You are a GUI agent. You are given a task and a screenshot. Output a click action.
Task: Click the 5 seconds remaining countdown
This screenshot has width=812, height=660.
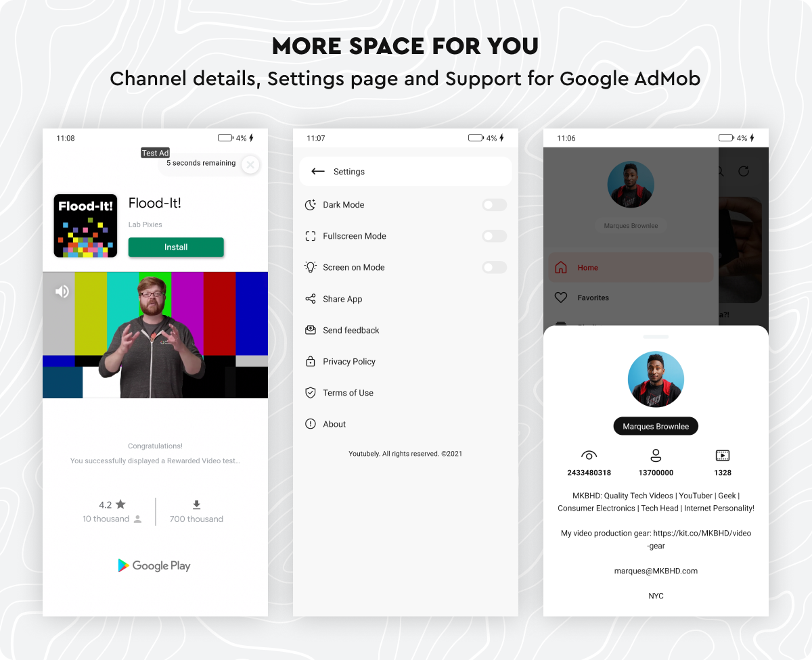(201, 163)
